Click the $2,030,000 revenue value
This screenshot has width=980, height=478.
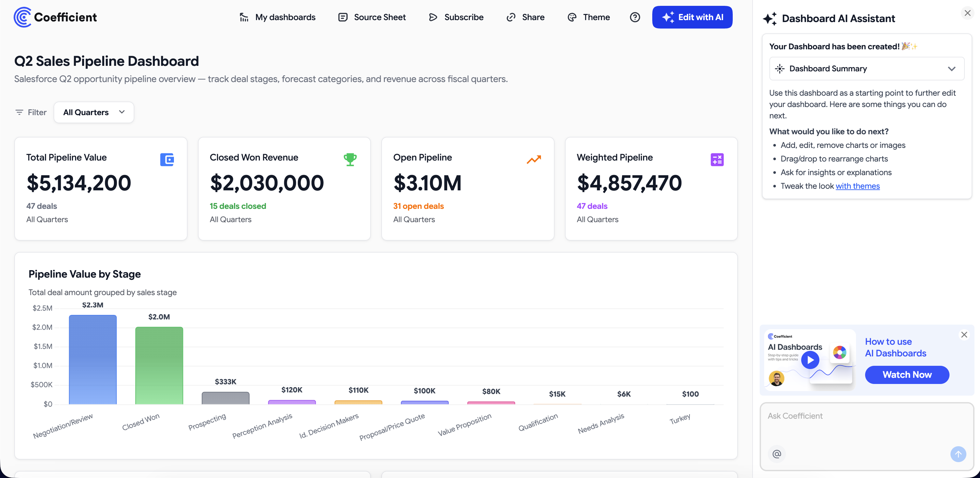[x=267, y=183]
